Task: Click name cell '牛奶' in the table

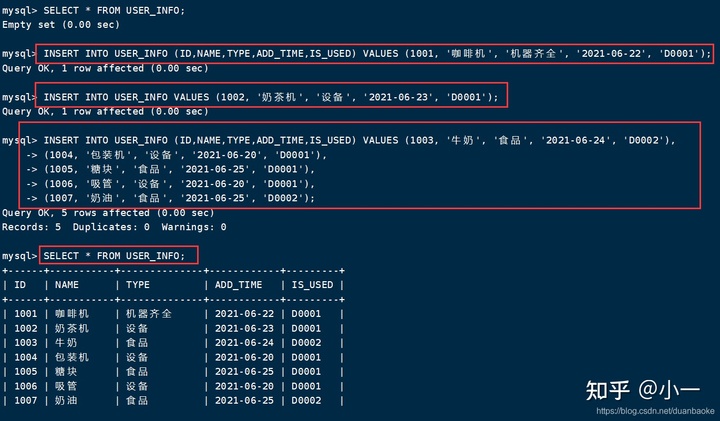Action: pyautogui.click(x=66, y=343)
